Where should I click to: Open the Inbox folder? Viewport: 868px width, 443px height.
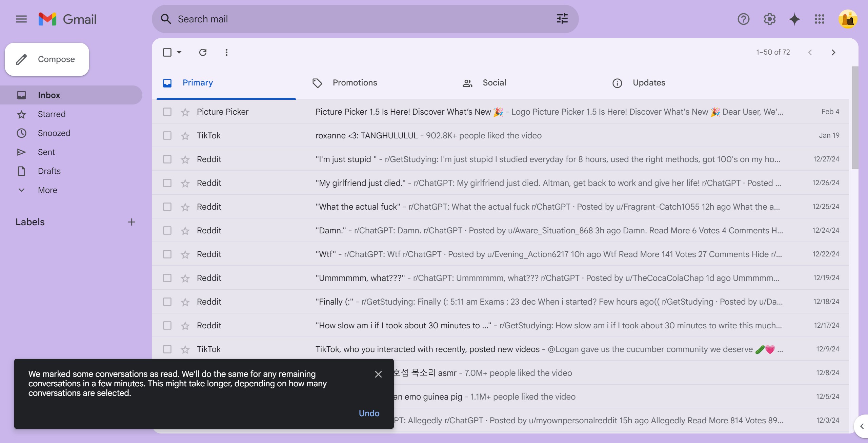coord(71,95)
